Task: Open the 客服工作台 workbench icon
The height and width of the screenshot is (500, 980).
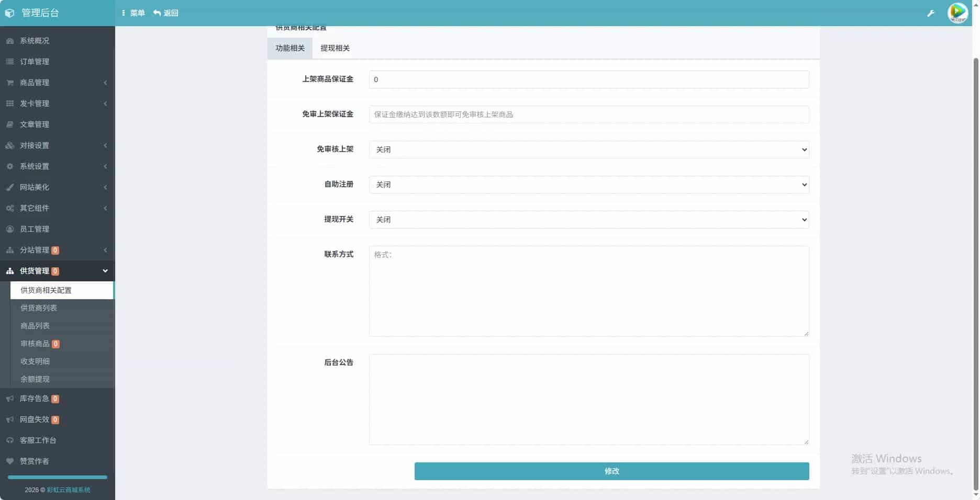Action: point(9,440)
